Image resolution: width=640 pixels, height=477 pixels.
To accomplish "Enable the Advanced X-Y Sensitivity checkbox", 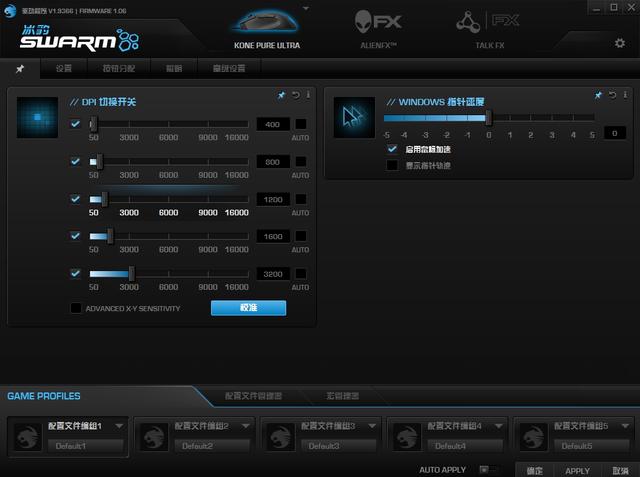I will [76, 308].
